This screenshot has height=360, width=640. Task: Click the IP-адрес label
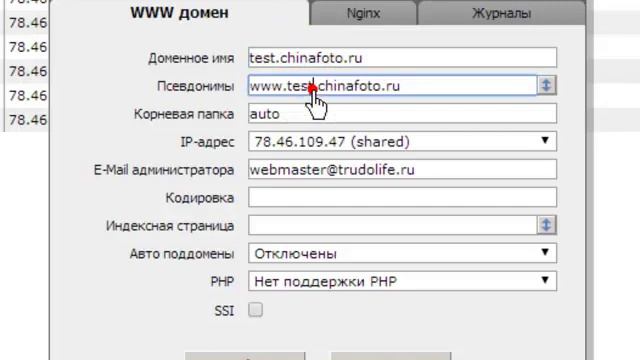click(207, 142)
